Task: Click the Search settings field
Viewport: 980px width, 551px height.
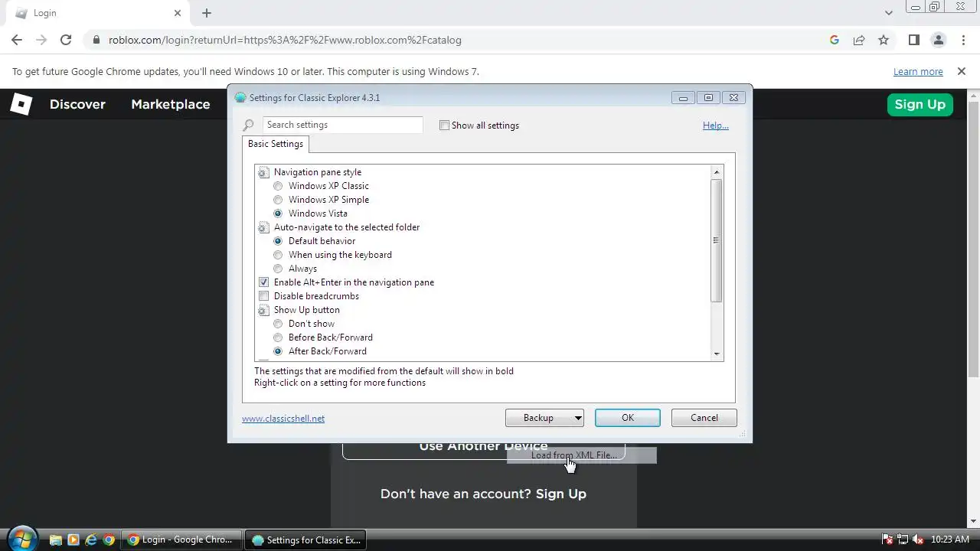Action: [342, 125]
